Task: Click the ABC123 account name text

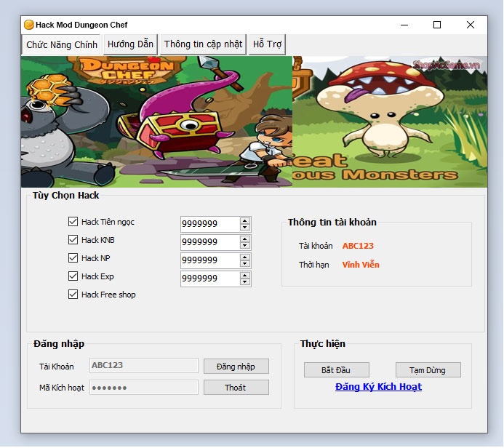Action: (358, 246)
